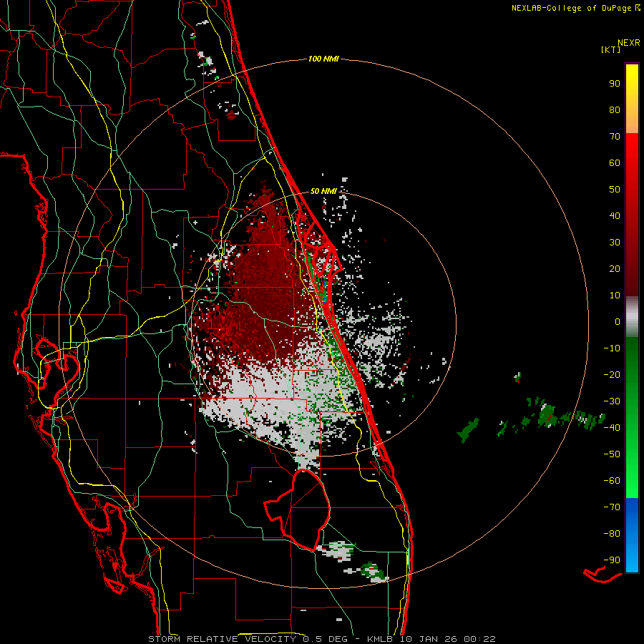Image resolution: width=644 pixels, height=644 pixels.
Task: Click the -90 value on velocity scale
Action: 612,560
